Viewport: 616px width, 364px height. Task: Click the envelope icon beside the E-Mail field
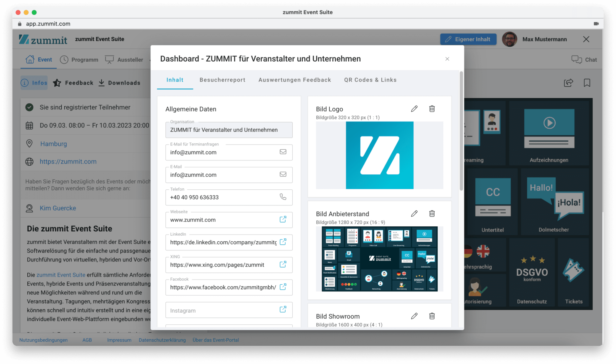[x=283, y=174]
